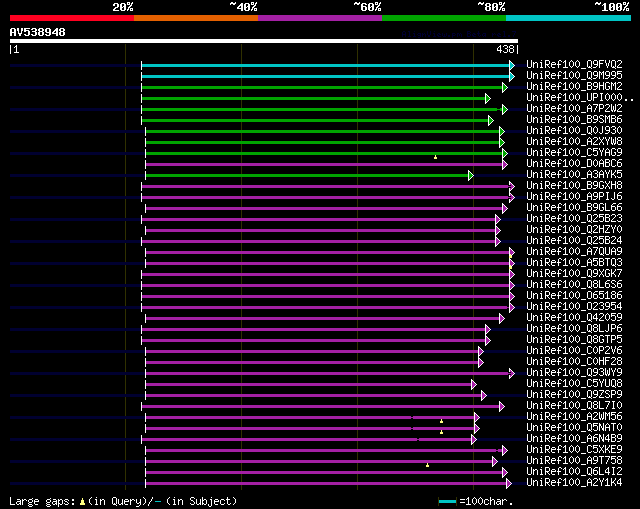Click the UniRef100_A2XYW8 text
The width and height of the screenshot is (640, 509).
coord(574,142)
